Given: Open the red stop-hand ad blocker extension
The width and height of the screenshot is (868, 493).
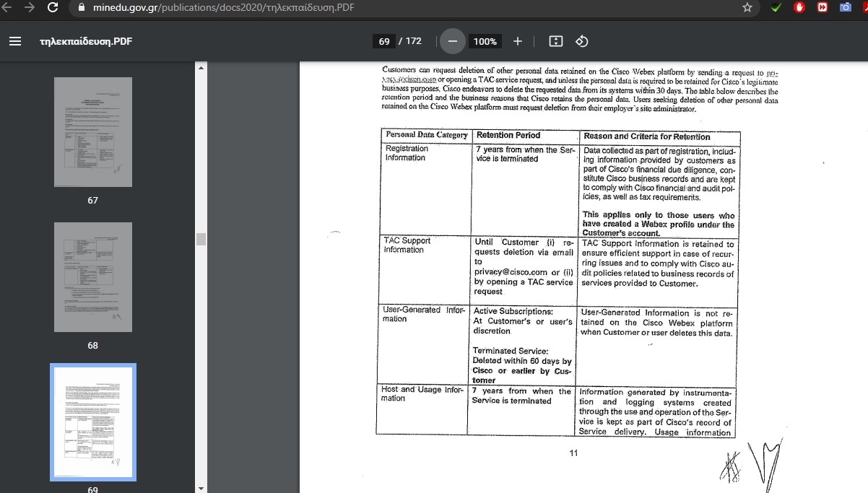Looking at the screenshot, I should tap(799, 8).
